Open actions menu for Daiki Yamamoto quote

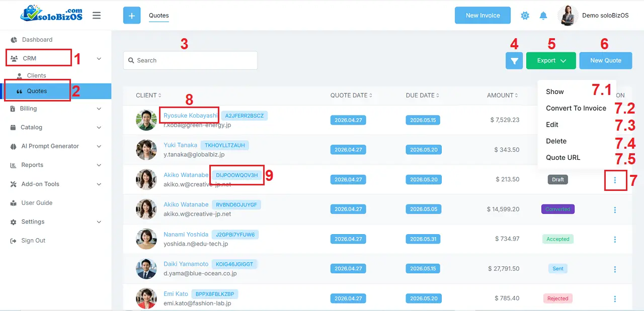tap(615, 269)
